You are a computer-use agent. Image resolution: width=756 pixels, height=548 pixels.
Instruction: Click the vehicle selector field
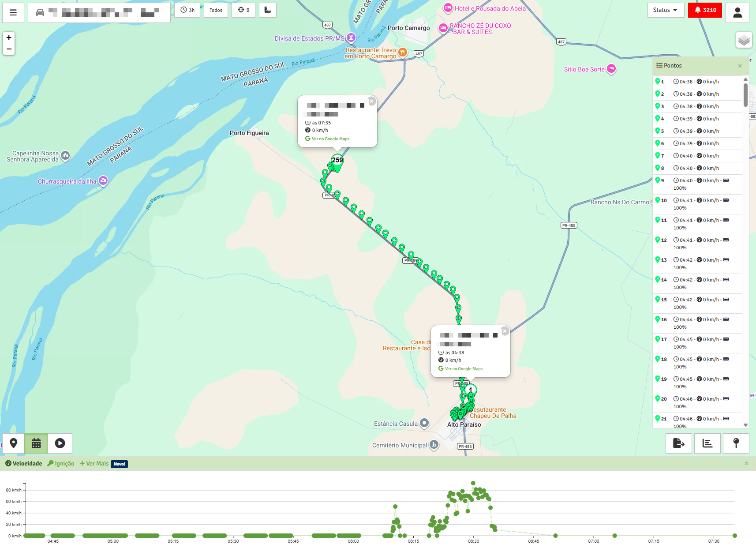99,12
